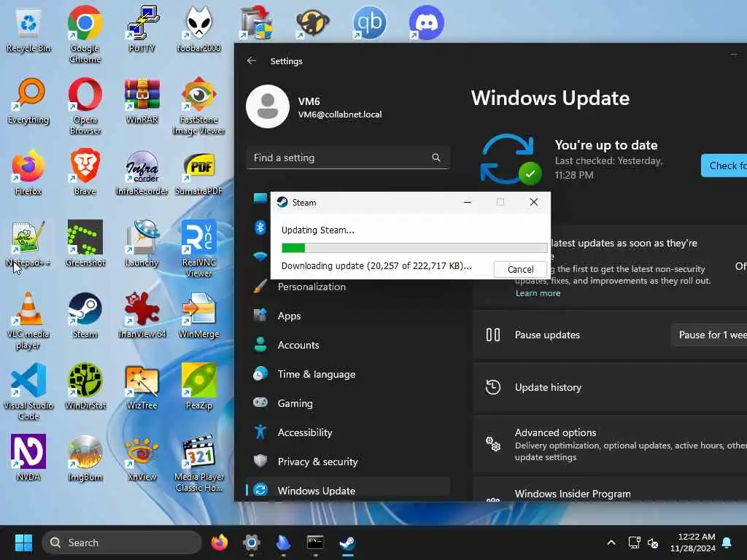Open the Everything search shortcut
747x560 pixels.
tap(28, 101)
